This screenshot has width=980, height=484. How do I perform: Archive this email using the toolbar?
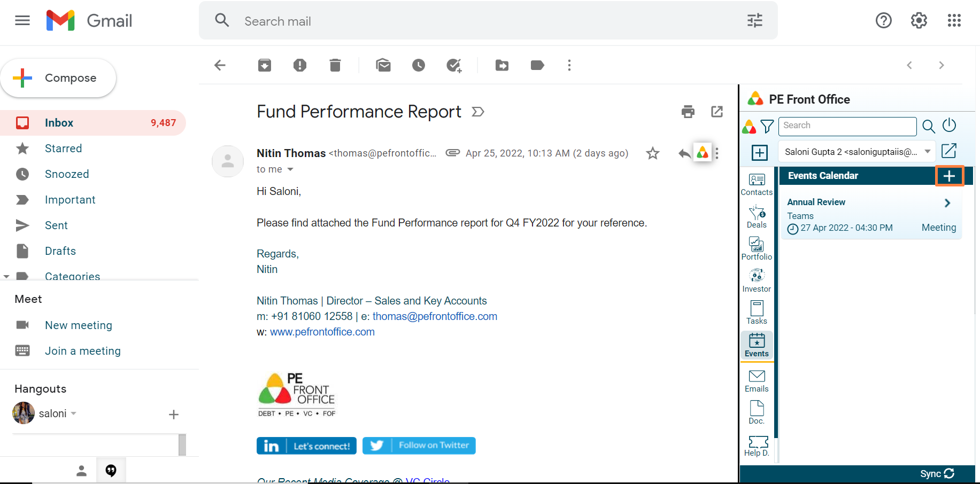[265, 65]
